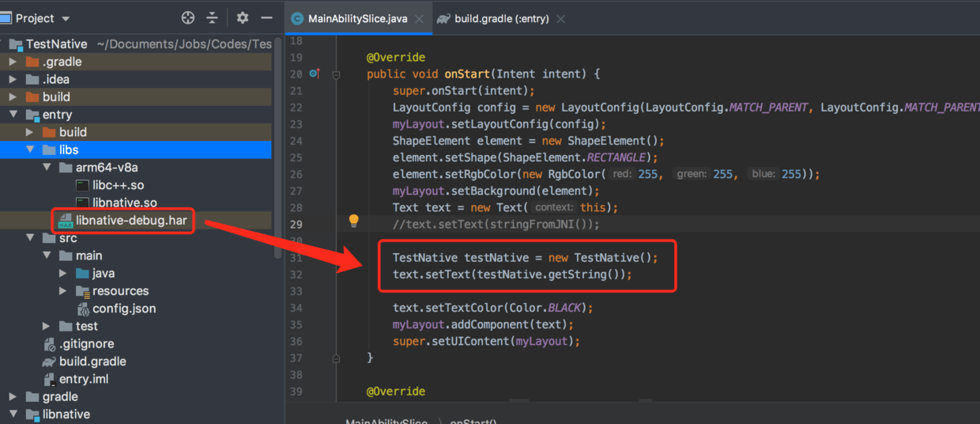Click the override gutter icon on line 20
Screen dimensions: 980x424
click(x=315, y=74)
